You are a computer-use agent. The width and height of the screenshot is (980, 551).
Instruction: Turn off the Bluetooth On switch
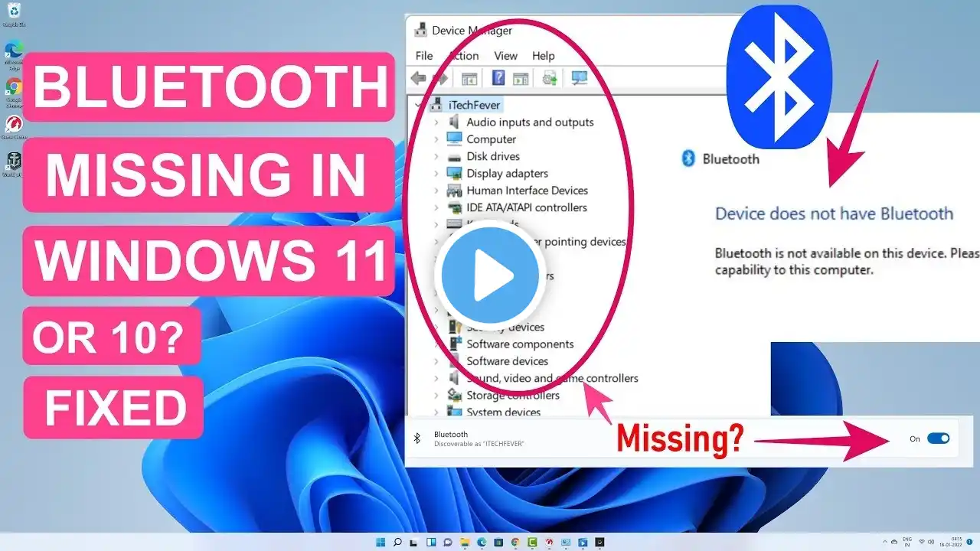tap(938, 439)
